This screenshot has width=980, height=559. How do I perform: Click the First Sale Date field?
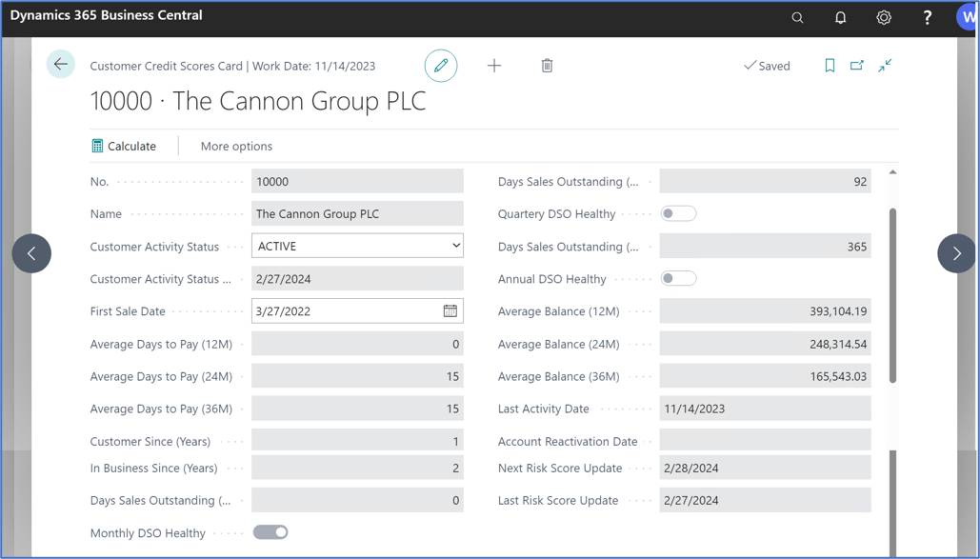[x=357, y=310]
